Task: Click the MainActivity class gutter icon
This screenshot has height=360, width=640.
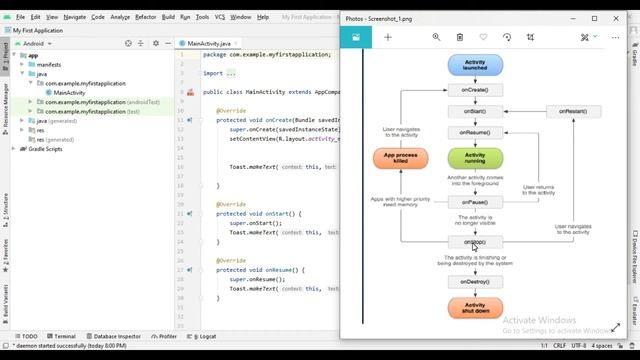Action: (x=191, y=92)
